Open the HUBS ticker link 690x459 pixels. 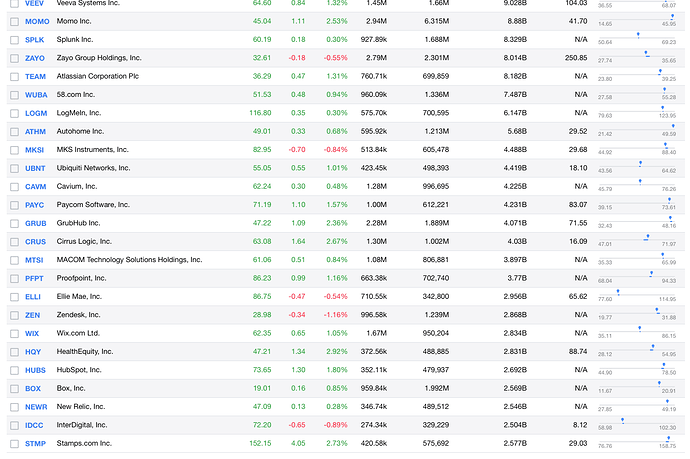point(36,370)
